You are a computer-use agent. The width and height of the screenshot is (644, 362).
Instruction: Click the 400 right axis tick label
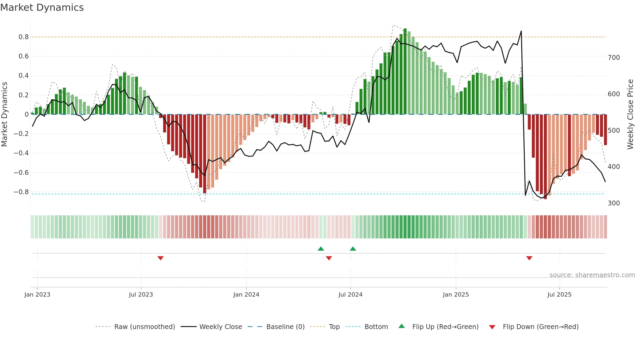(x=614, y=167)
